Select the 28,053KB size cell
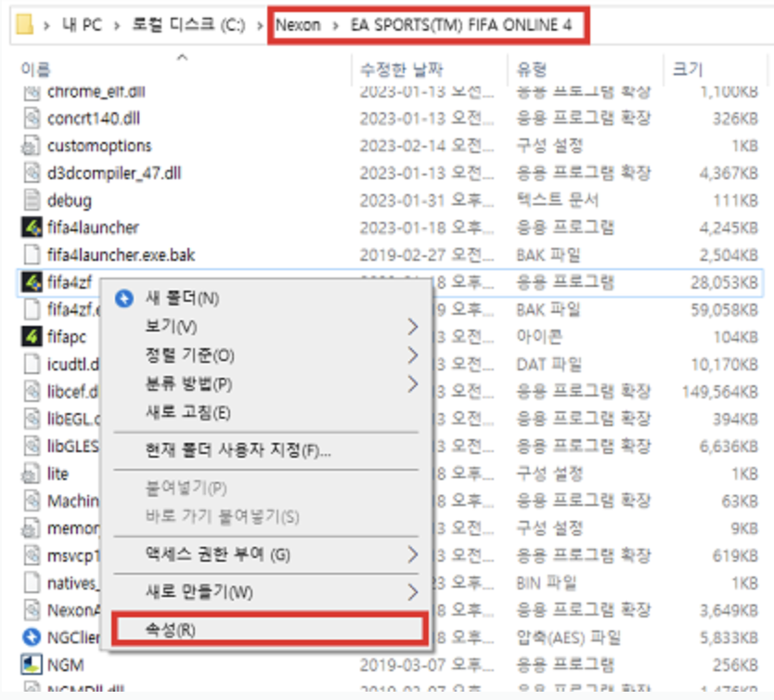This screenshot has height=700, width=774. click(724, 282)
